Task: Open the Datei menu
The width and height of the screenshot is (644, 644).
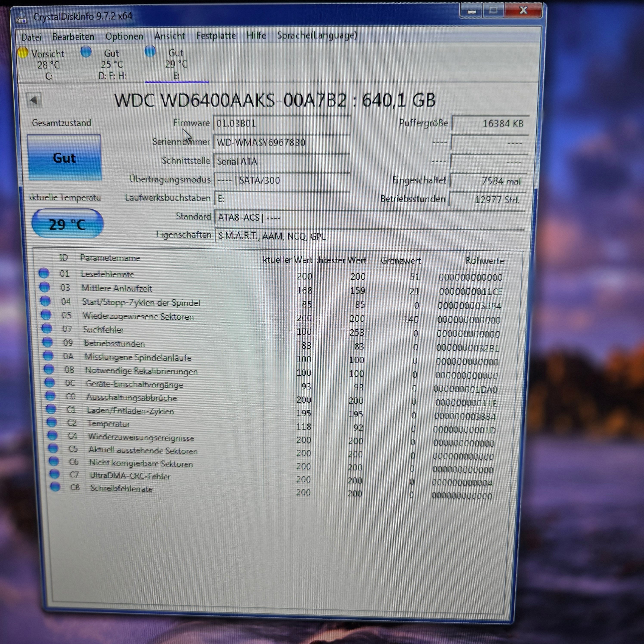Action: [x=31, y=37]
